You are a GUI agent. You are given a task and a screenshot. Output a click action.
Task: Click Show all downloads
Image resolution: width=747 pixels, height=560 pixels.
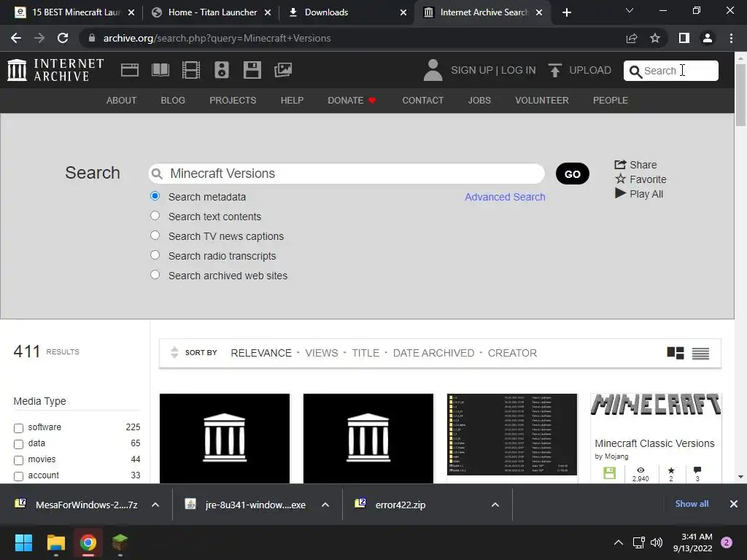tap(692, 504)
